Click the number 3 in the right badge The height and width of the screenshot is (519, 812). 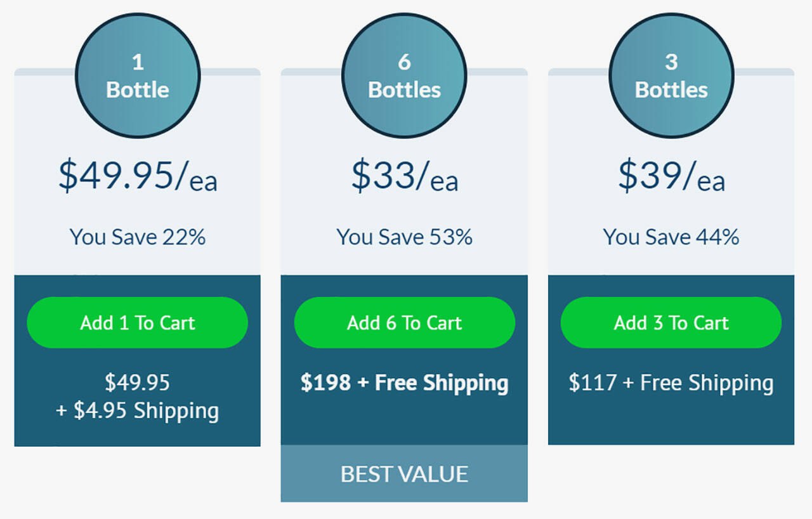pos(671,62)
